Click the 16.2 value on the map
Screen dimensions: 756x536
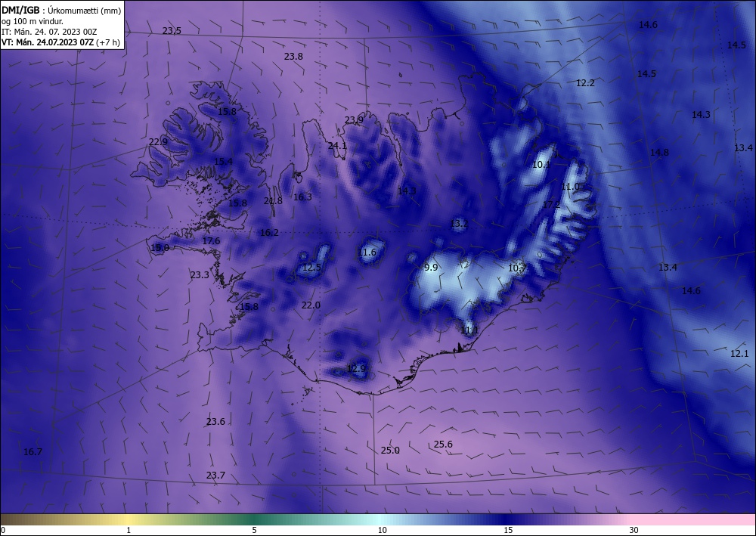point(269,233)
